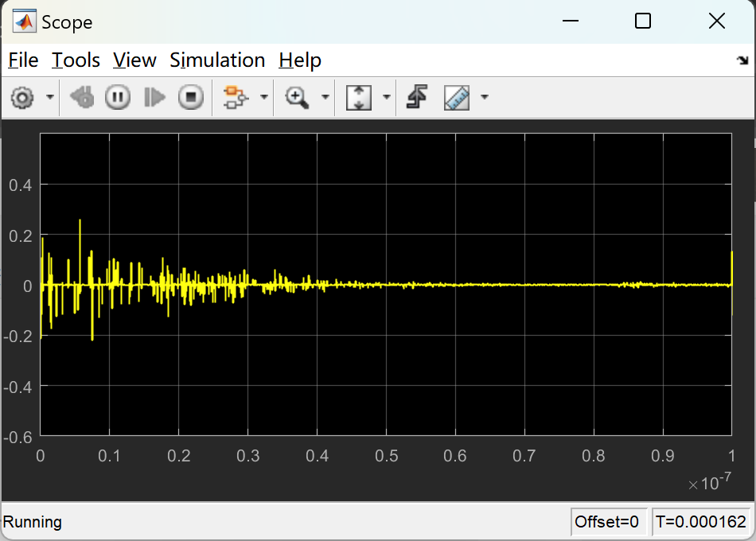Image resolution: width=756 pixels, height=541 pixels.
Task: Click the ×10⁻⁷ axis exponent label
Action: [x=710, y=482]
